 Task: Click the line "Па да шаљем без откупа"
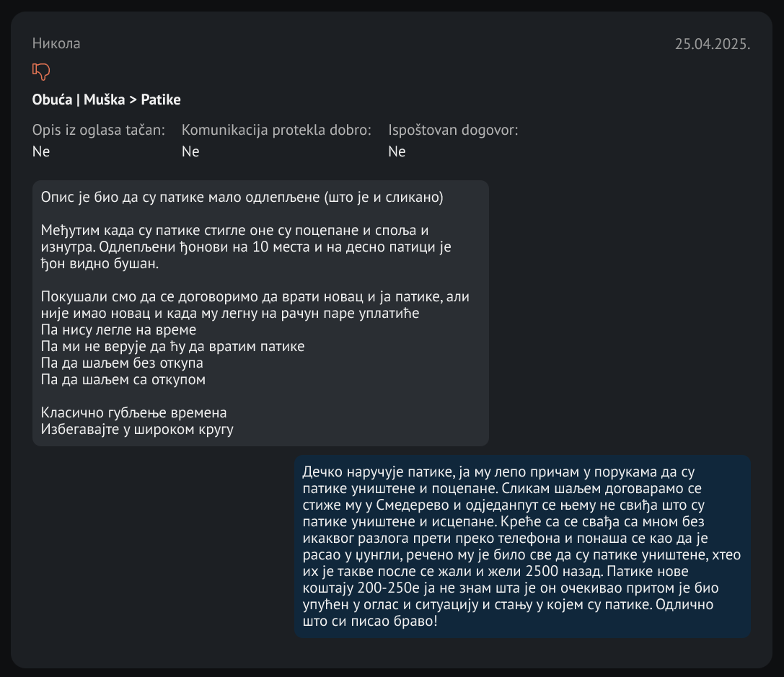coord(123,363)
